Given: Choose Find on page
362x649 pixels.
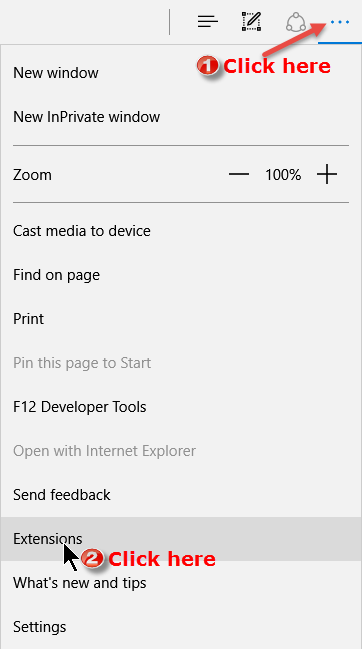Looking at the screenshot, I should pyautogui.click(x=181, y=275).
